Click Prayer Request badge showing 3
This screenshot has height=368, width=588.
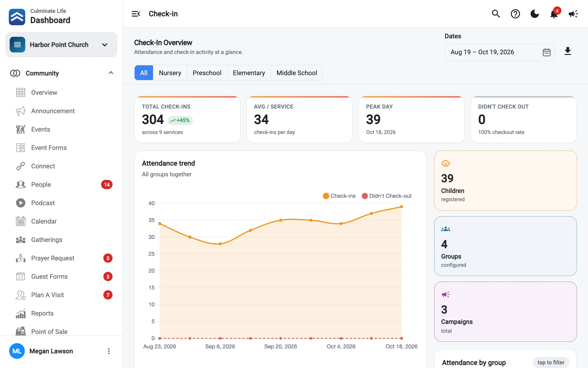click(x=108, y=258)
